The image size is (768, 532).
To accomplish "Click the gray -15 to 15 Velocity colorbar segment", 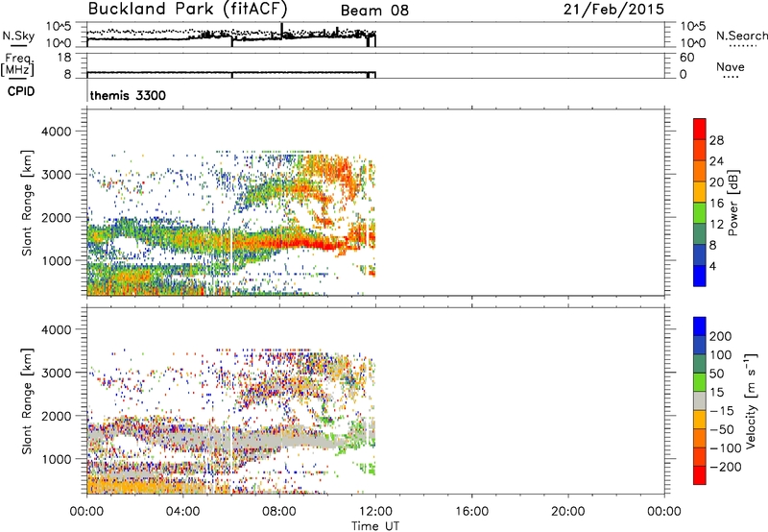I will pos(700,400).
